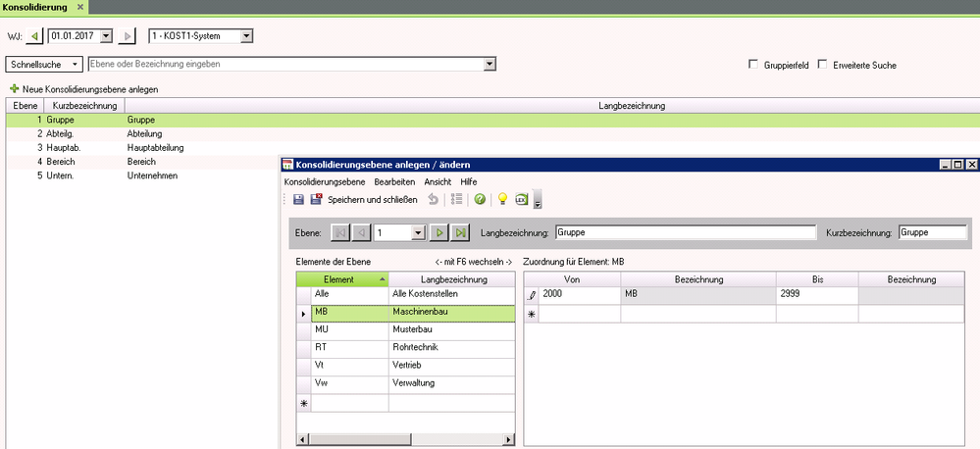The width and height of the screenshot is (980, 449).
Task: Open the Konsolidierungsebene menu
Action: (x=325, y=181)
